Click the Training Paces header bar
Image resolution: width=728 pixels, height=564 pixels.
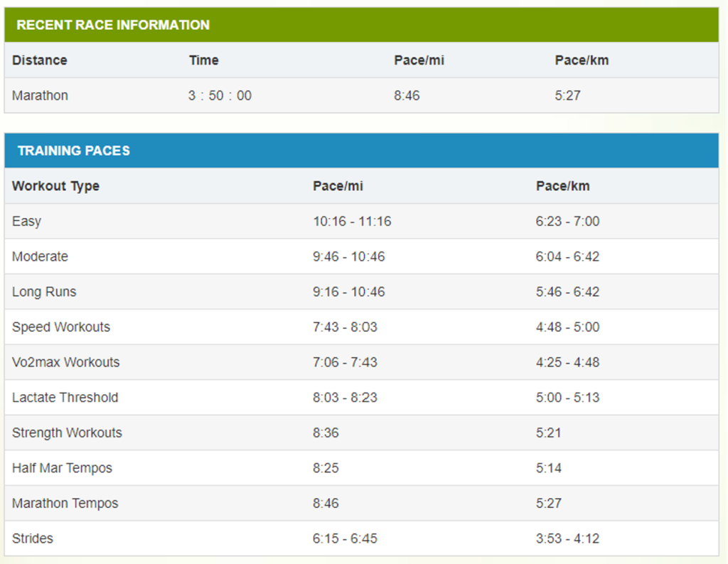click(x=74, y=151)
